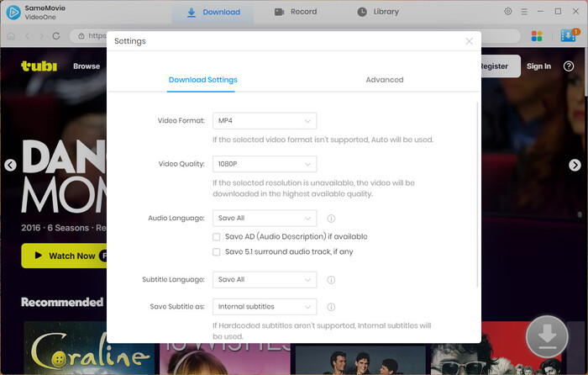Close the Settings dialog
This screenshot has height=375, width=588.
[x=469, y=40]
